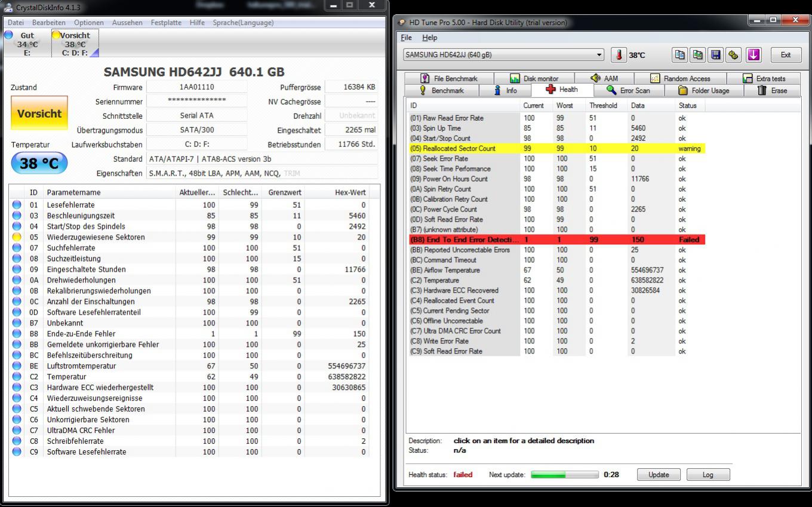Click the copy screenshot icon in HD Tune
The height and width of the screenshot is (507, 812).
click(697, 55)
